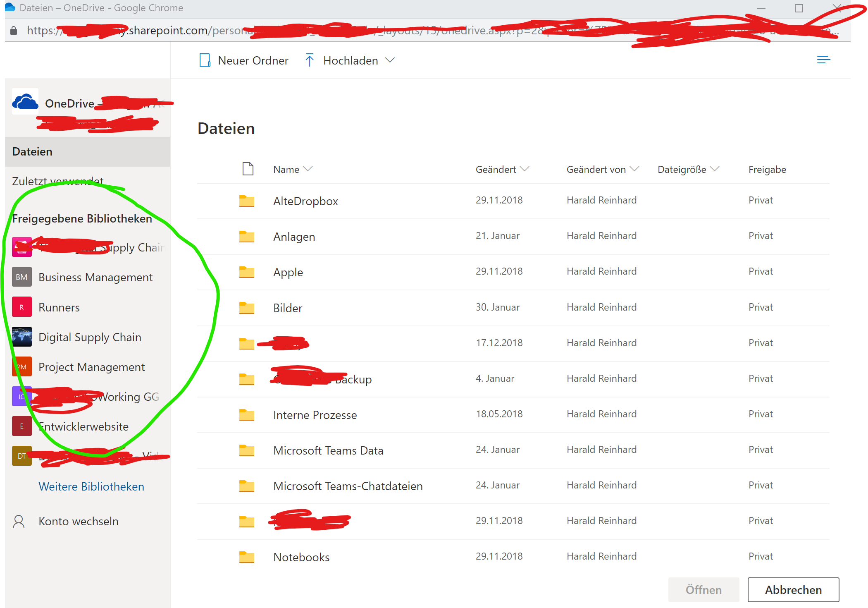The width and height of the screenshot is (868, 608).
Task: Click the Freigabe column header
Action: [767, 170]
